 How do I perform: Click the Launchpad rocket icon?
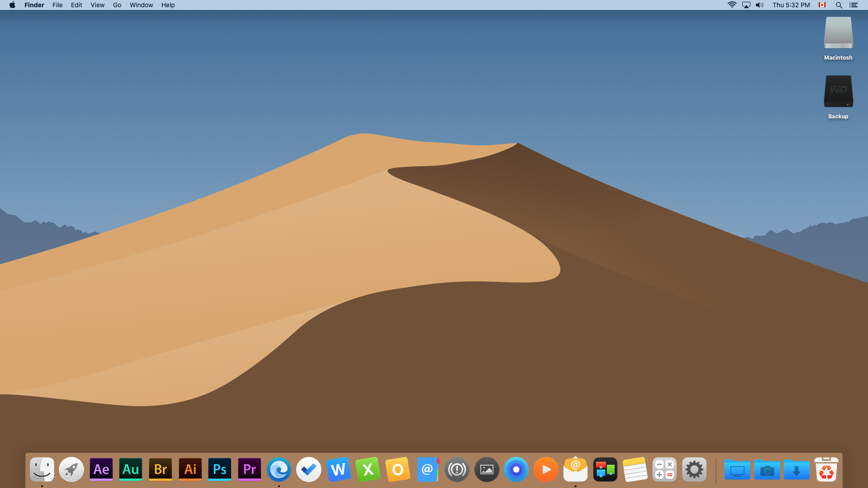71,469
